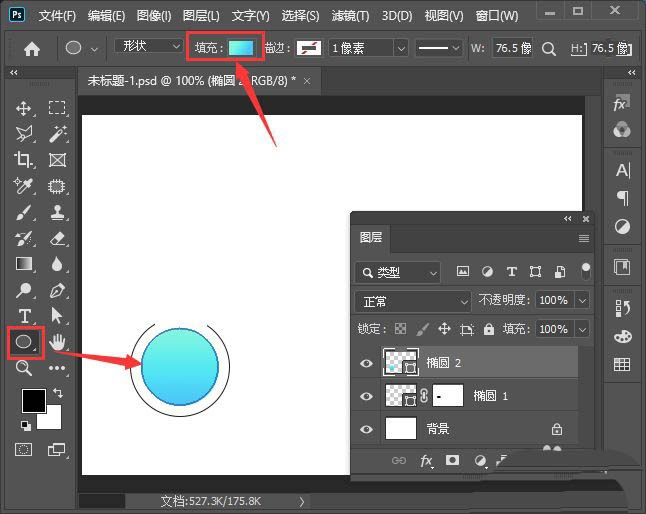Select the Hand tool

pyautogui.click(x=58, y=343)
